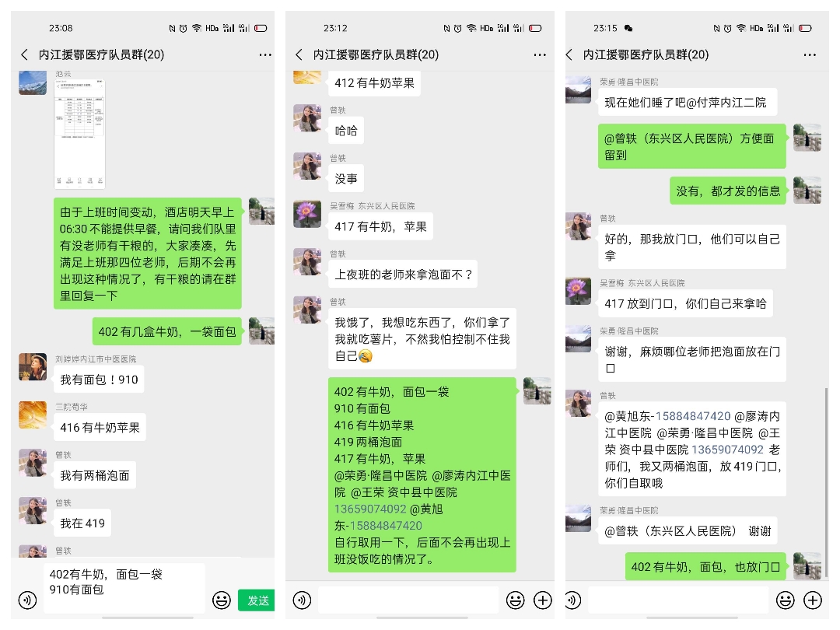
Task: Open three-dot menu in 23:15 chat screen
Action: (810, 54)
